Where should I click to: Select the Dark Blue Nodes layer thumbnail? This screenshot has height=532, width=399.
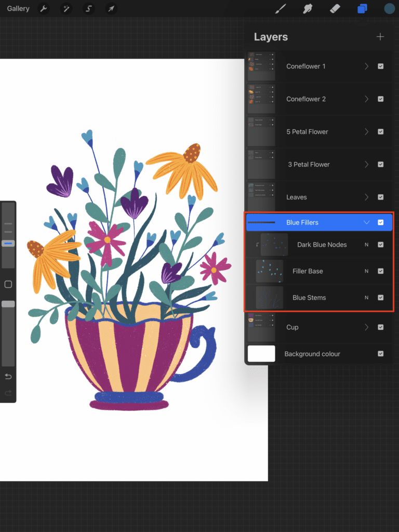(x=274, y=245)
